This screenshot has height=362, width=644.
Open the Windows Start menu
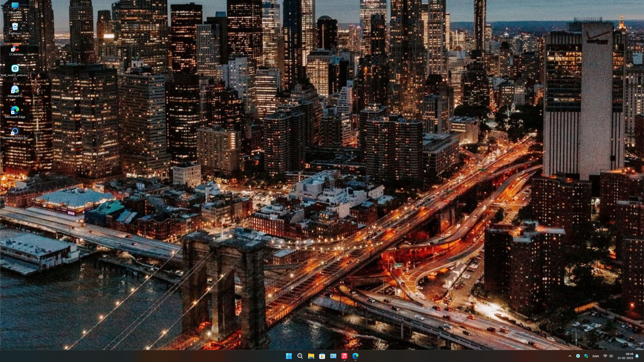[289, 356]
